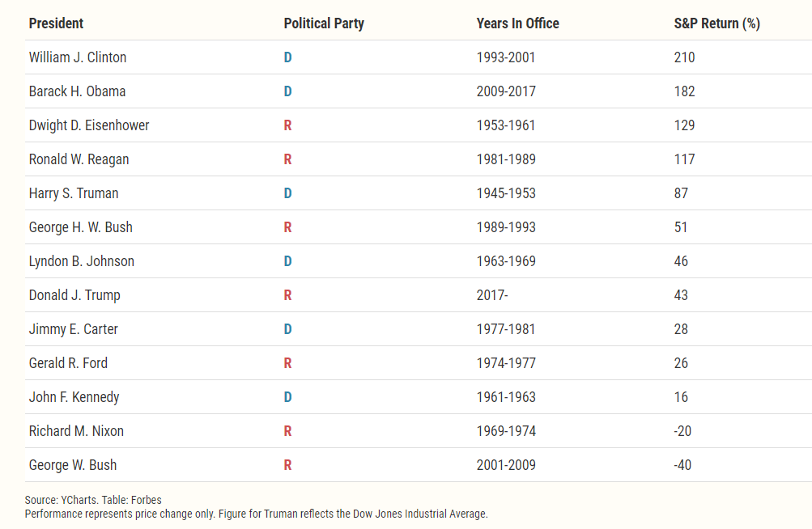812x529 pixels.
Task: Click the 2009-2017 years cell for Obama
Action: (506, 91)
